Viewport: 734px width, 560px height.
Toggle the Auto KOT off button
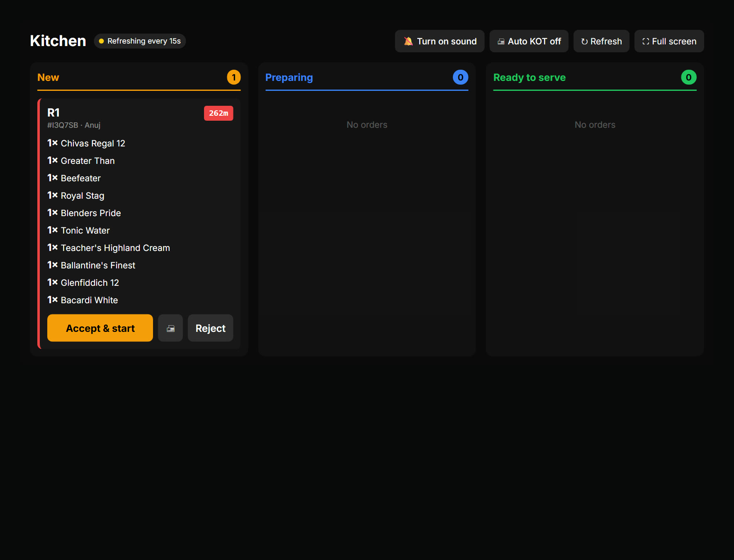click(x=529, y=41)
